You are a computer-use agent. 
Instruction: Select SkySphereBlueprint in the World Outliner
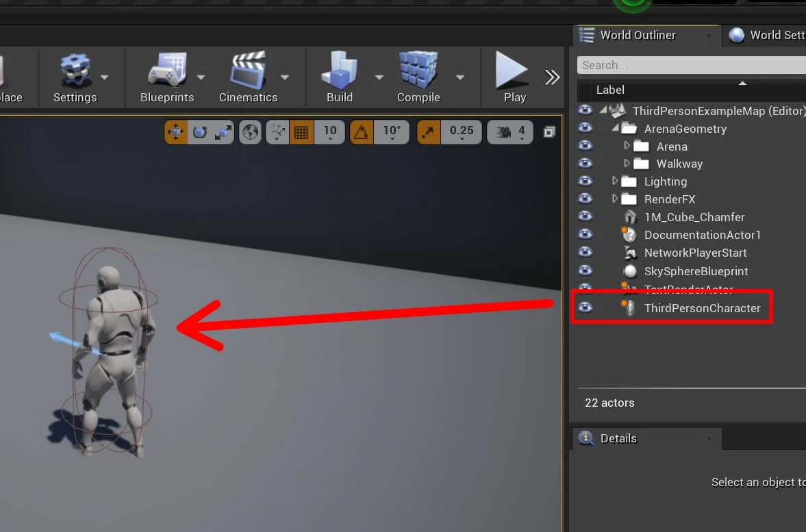pos(696,271)
